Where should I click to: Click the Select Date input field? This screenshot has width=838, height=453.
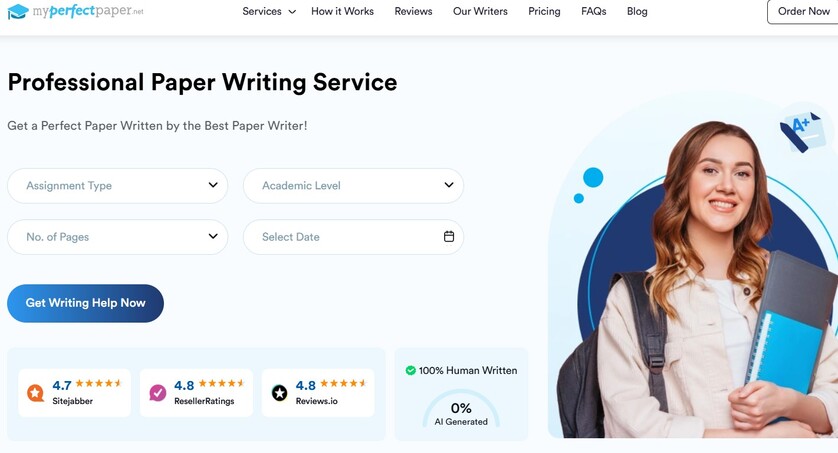pos(353,237)
